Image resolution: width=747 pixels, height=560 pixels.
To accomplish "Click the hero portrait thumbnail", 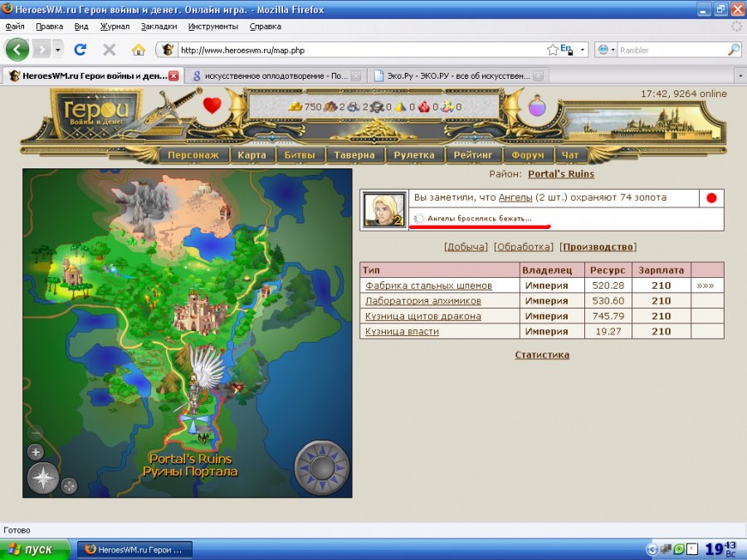I will click(384, 210).
